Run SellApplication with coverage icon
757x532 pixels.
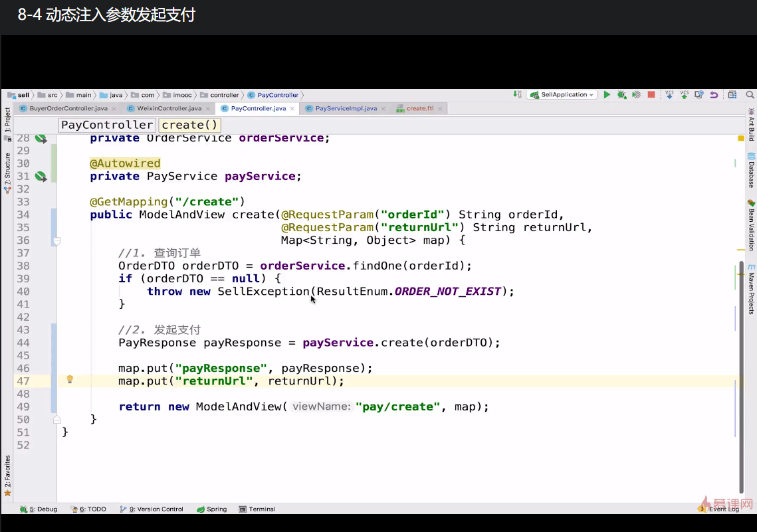636,94
